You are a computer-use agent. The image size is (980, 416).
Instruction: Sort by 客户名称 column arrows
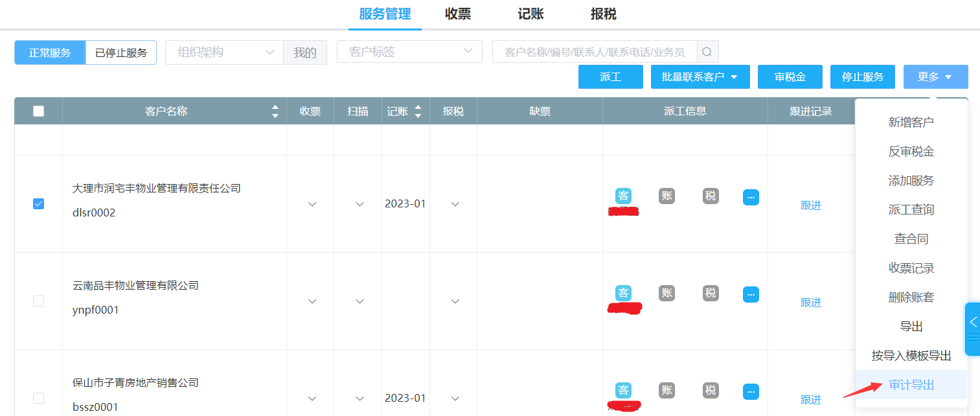click(x=275, y=111)
